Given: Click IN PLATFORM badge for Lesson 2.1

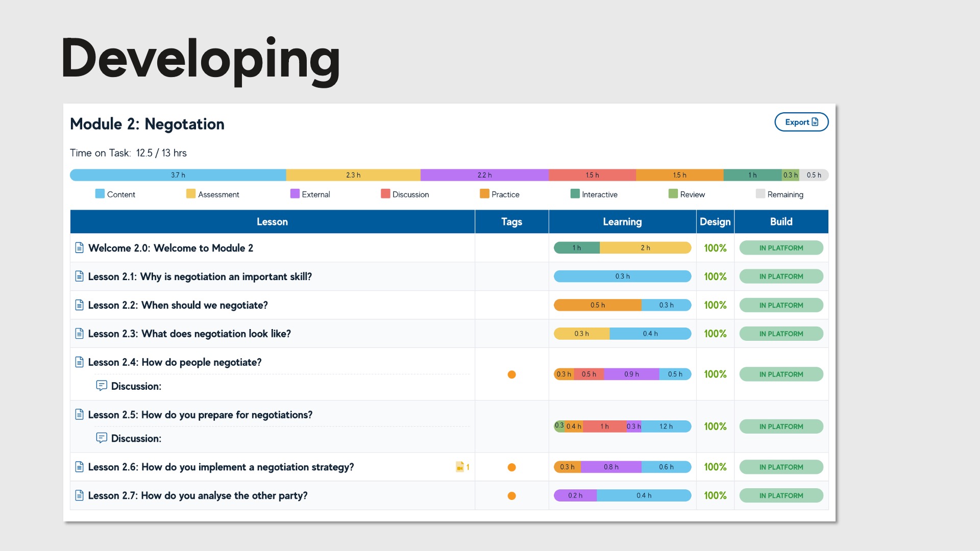Looking at the screenshot, I should (x=781, y=277).
